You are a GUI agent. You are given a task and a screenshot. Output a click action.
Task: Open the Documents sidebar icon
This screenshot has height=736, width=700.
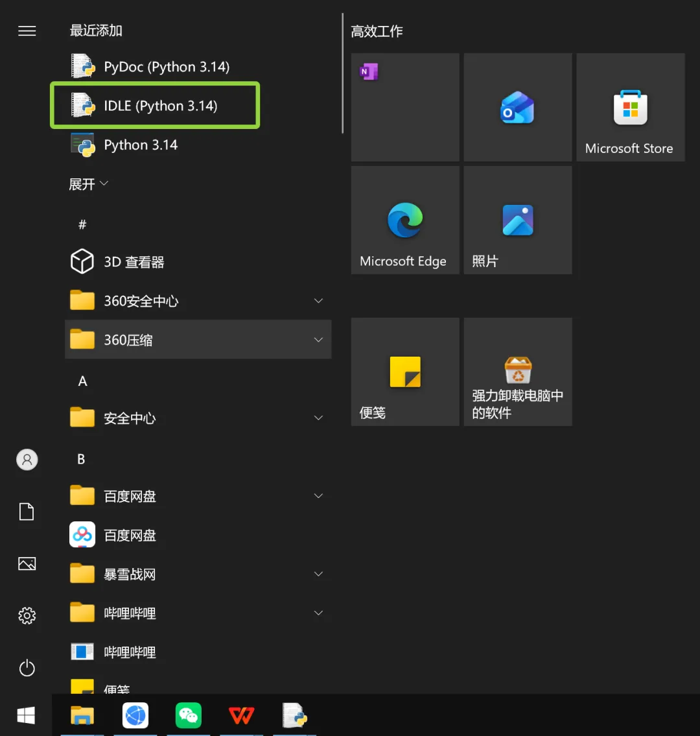point(27,512)
